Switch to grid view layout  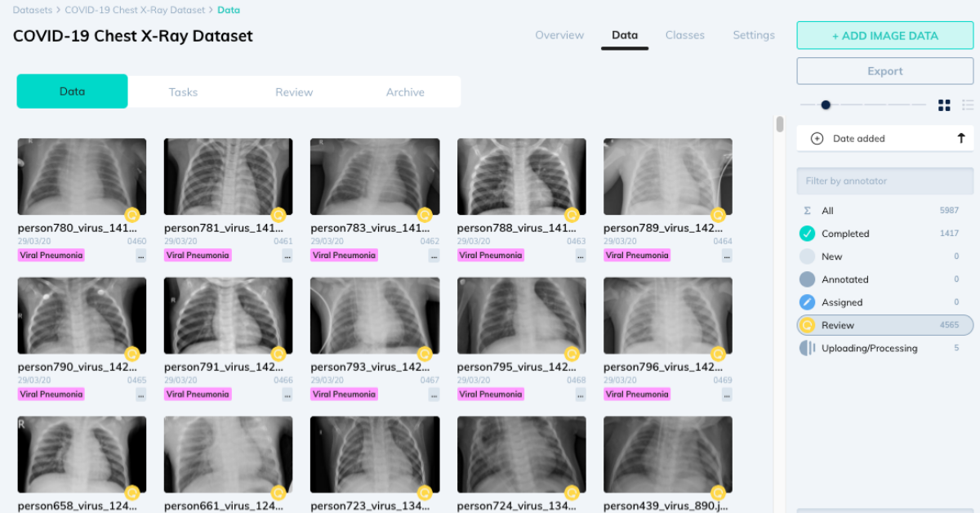944,105
